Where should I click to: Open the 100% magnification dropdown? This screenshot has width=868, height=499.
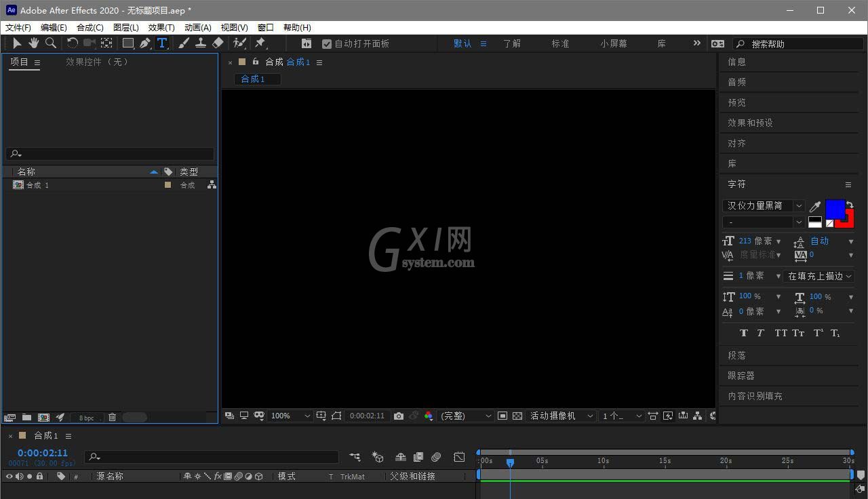tap(290, 416)
